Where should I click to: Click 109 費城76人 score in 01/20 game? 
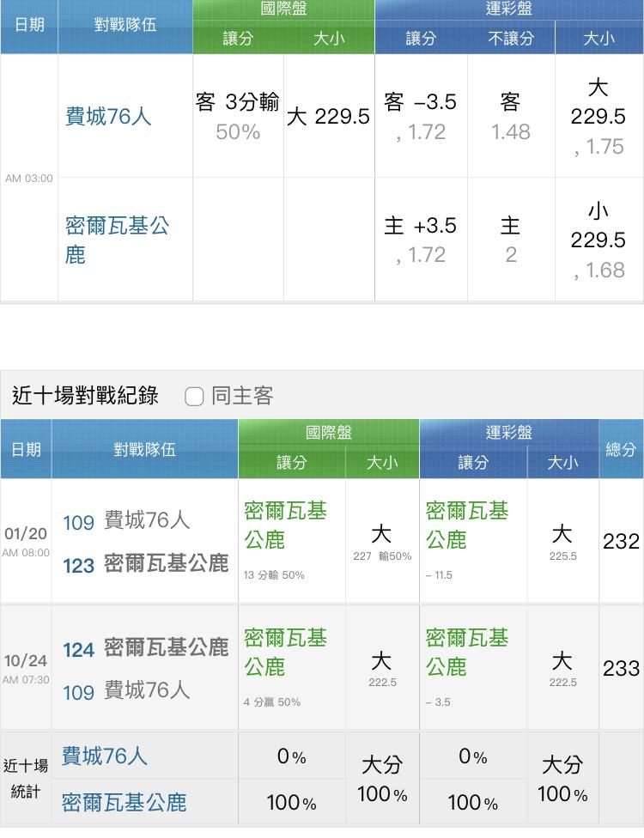pos(126,521)
